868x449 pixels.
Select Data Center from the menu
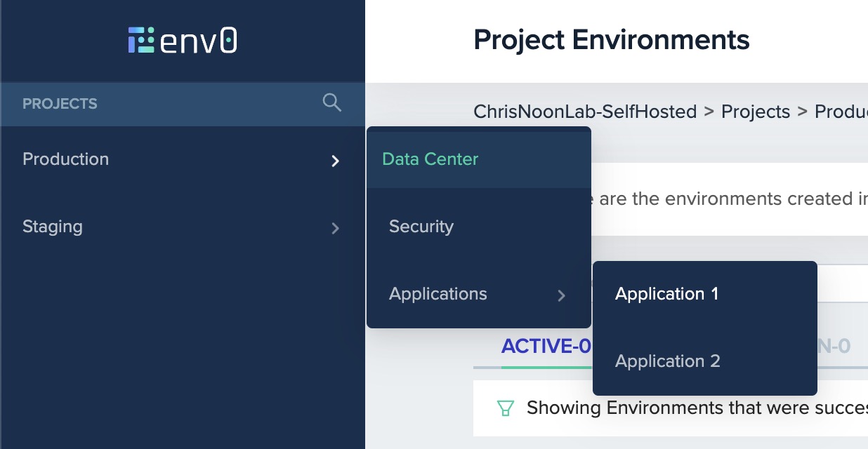click(x=430, y=159)
